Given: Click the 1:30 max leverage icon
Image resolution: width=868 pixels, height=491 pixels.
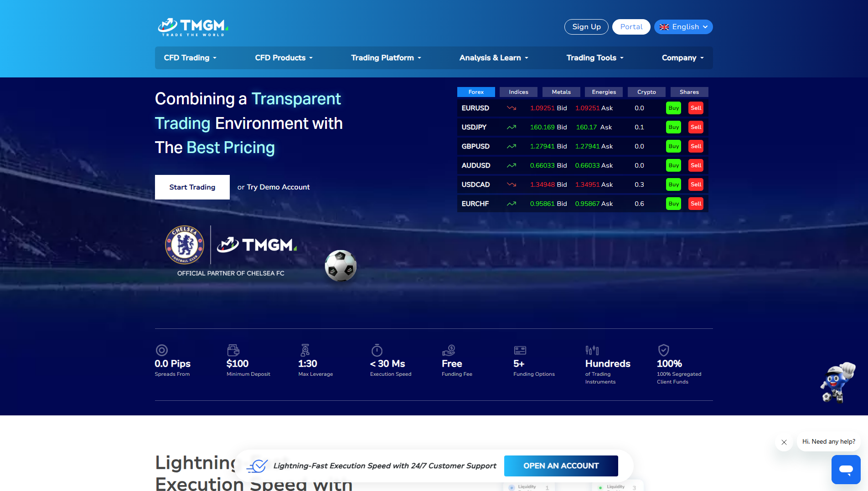Looking at the screenshot, I should coord(305,350).
